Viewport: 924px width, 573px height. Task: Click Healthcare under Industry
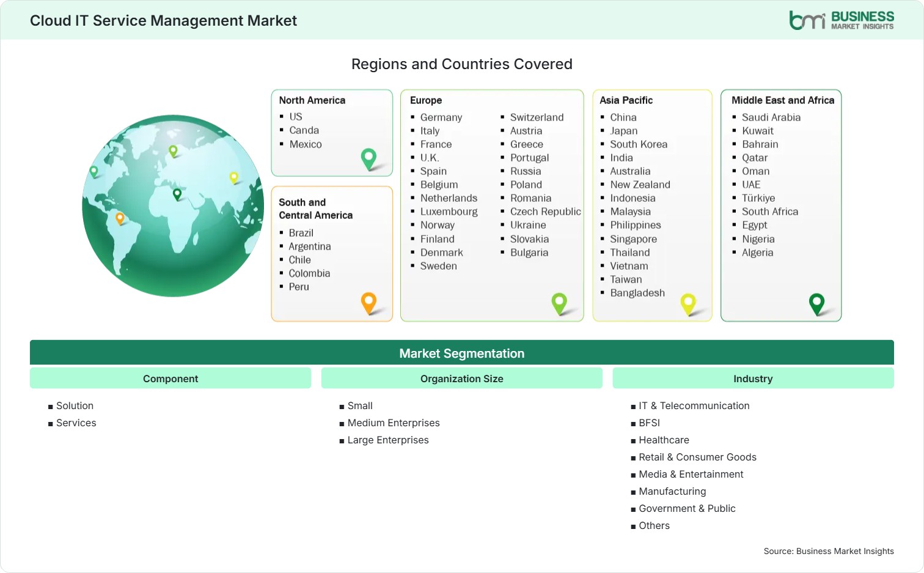coord(664,440)
